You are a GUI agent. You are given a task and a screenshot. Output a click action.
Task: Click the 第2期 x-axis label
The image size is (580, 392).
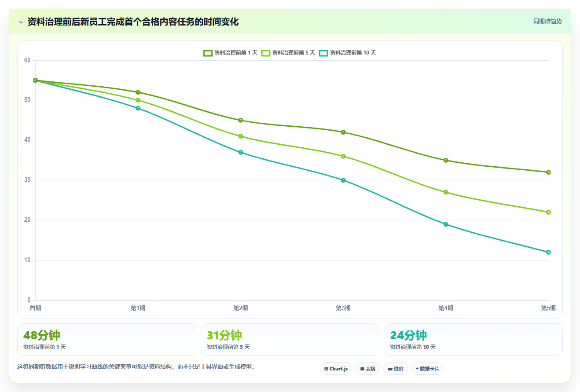240,308
